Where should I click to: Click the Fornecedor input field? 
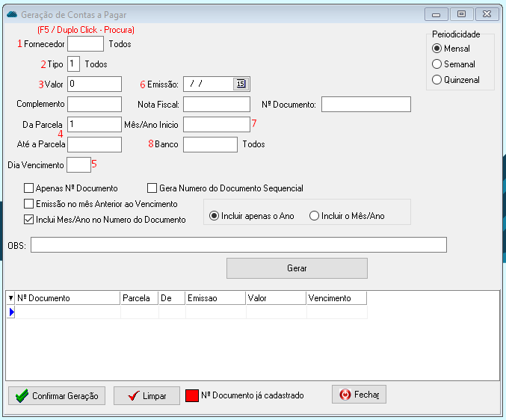coord(85,44)
